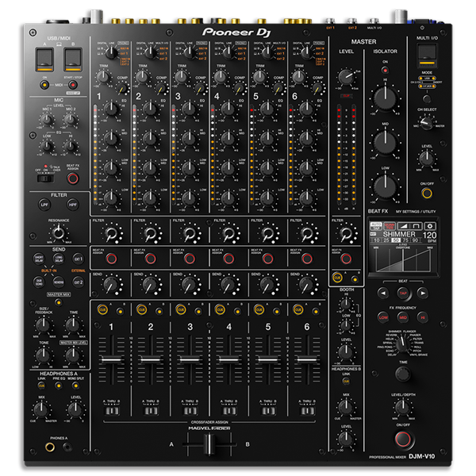
Task: Click the MIC BEAT FX ASSIGN button
Action: click(72, 178)
